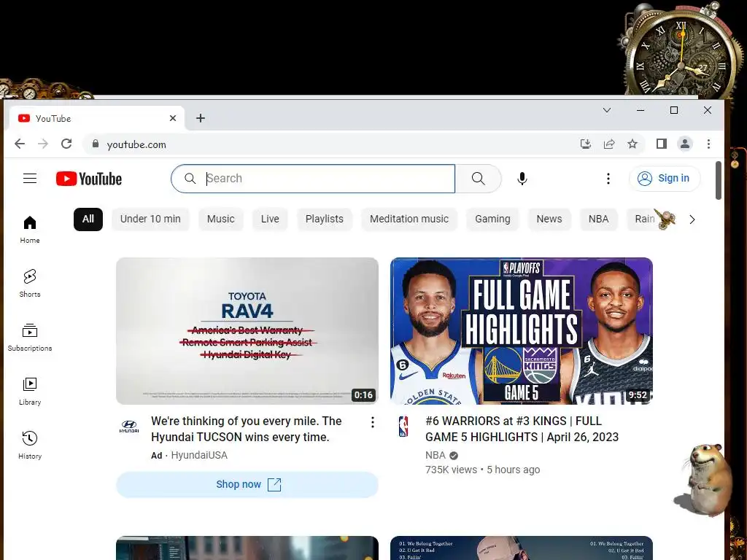
Task: Play the Toyota RAV4 ad thumbnail
Action: [247, 331]
